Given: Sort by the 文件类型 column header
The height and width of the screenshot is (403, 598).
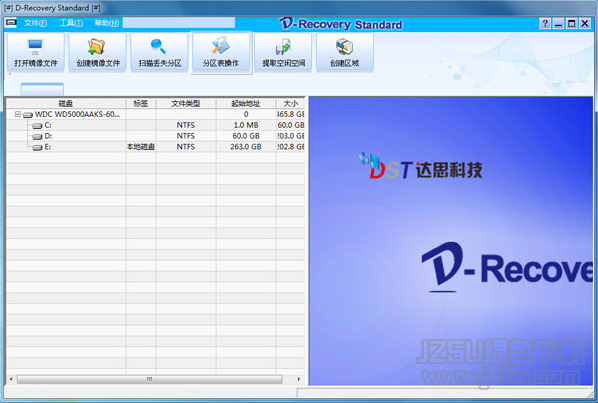Looking at the screenshot, I should point(186,103).
